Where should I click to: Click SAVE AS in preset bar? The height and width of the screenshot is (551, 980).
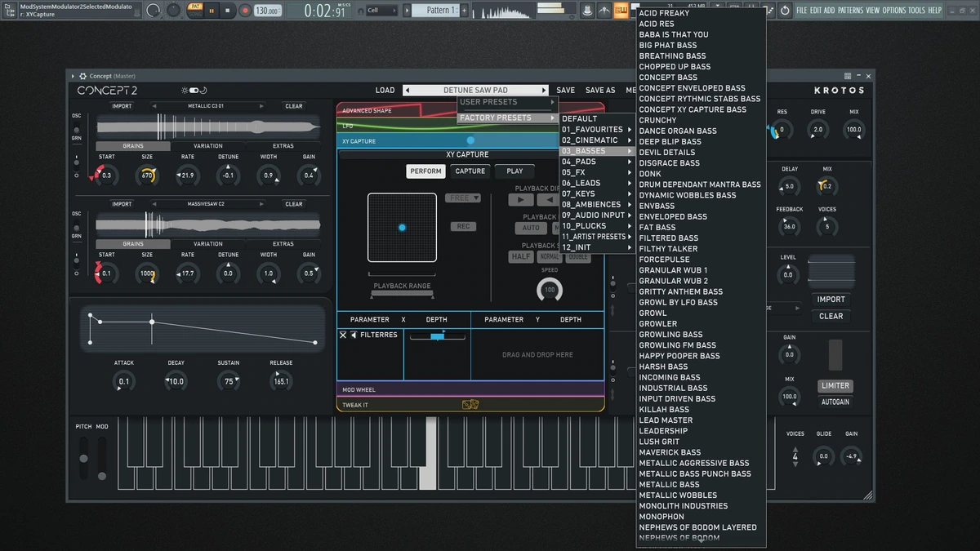[x=600, y=91]
